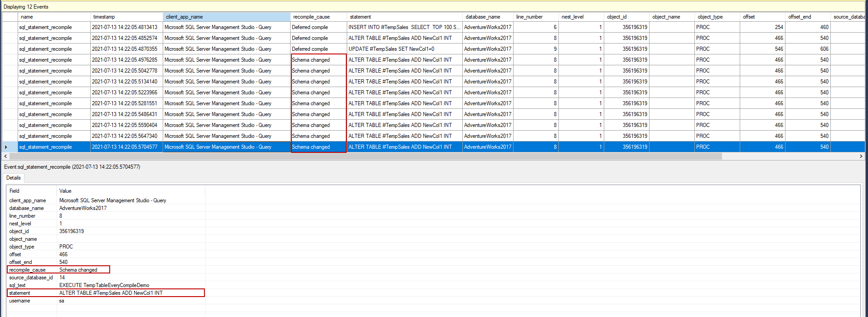Click ALTER TABLE value in Details pane
Image resolution: width=868 pixels, height=317 pixels.
pos(111,293)
